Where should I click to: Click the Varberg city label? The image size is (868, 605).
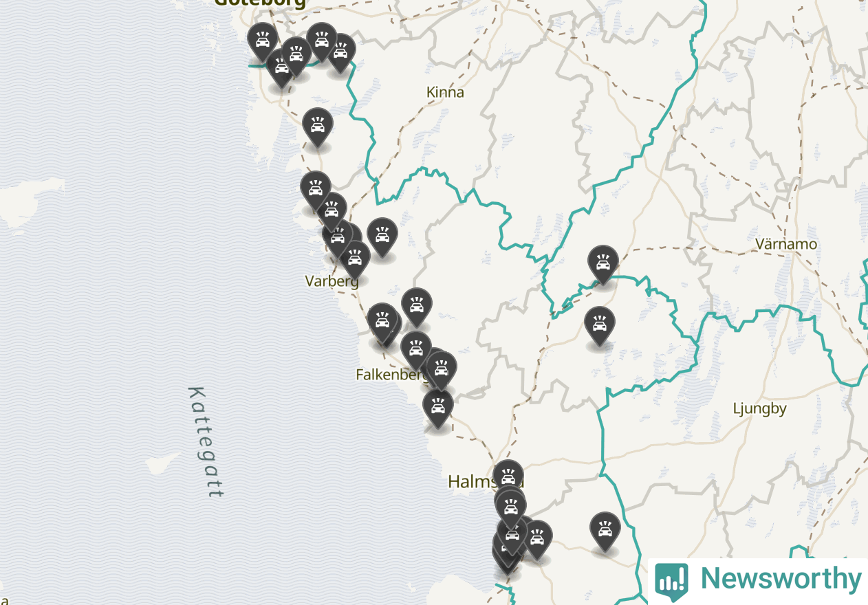tap(332, 281)
